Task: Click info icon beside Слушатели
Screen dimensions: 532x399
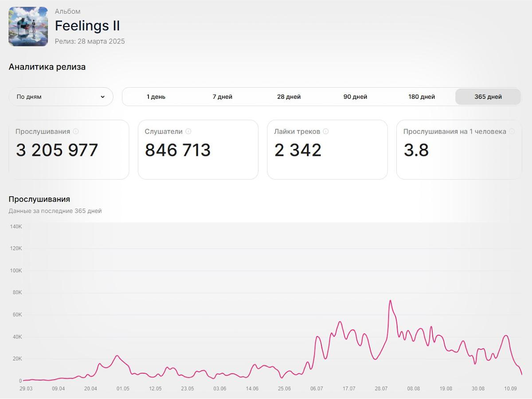Action: point(188,132)
